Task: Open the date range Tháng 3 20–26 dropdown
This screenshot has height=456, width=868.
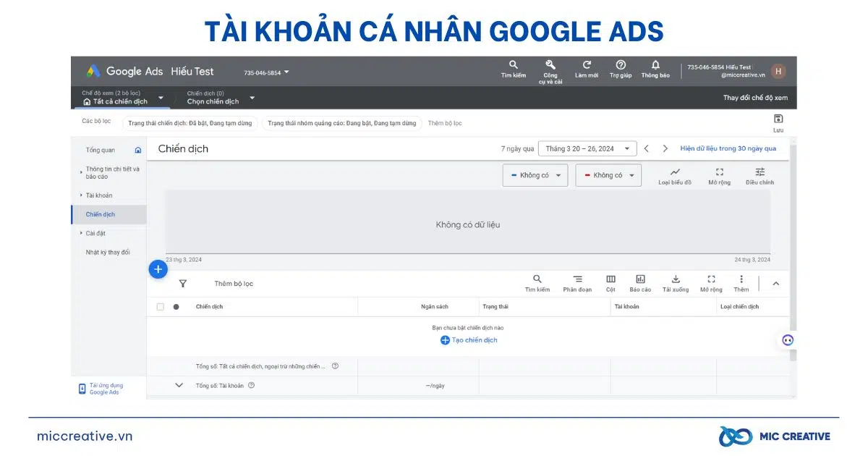Action: [x=587, y=148]
